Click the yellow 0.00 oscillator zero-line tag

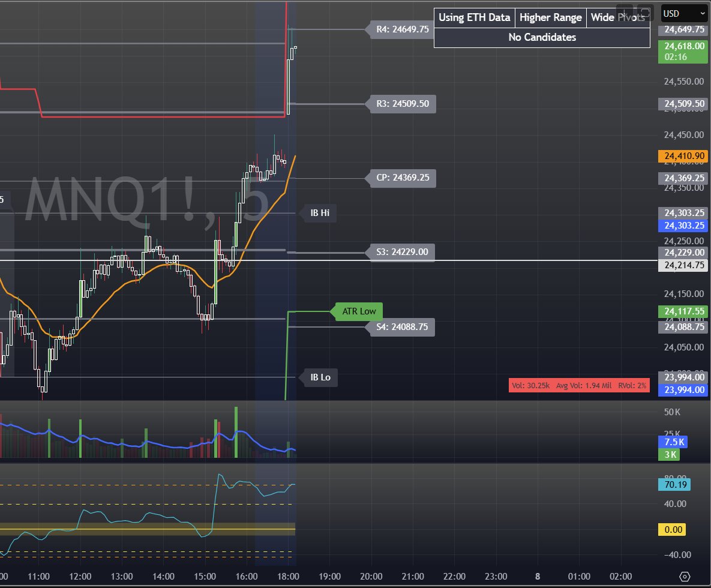(x=671, y=530)
